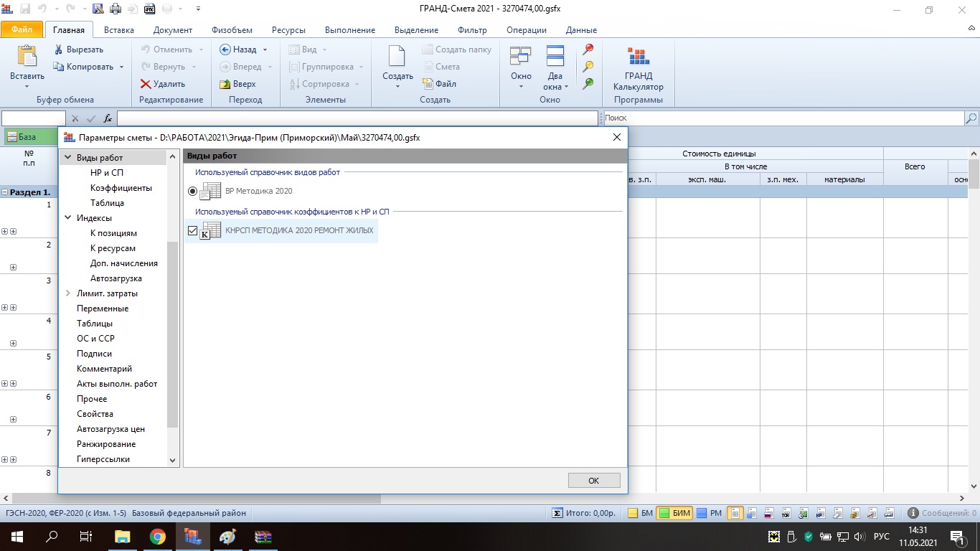Click the cell name box
This screenshot has width=980, height=551.
[x=34, y=118]
